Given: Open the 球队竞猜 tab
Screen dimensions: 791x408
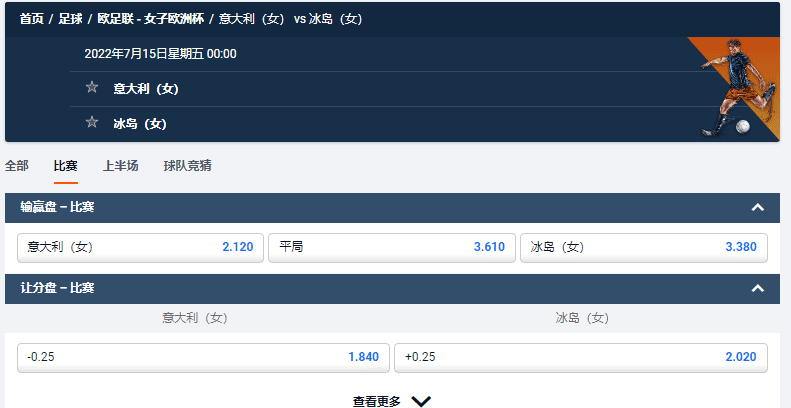Looking at the screenshot, I should (188, 166).
